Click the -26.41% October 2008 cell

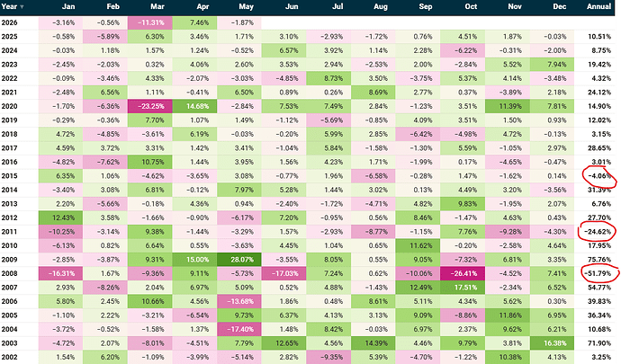463,273
